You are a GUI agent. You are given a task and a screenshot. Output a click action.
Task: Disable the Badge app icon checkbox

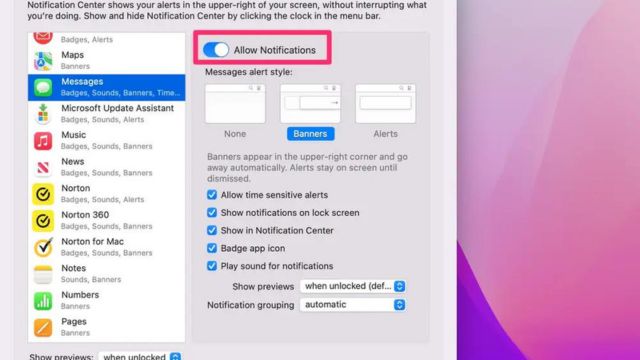tap(211, 248)
